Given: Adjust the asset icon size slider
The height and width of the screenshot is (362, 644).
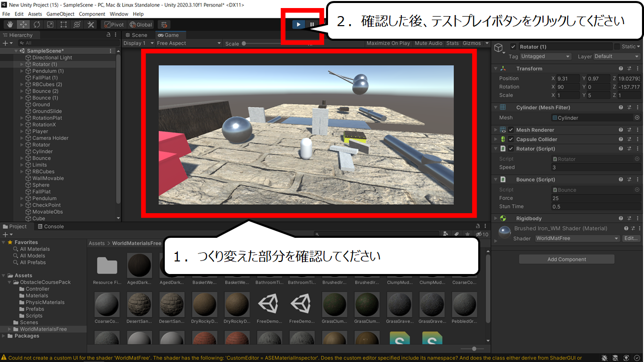Looking at the screenshot, I should click(474, 348).
